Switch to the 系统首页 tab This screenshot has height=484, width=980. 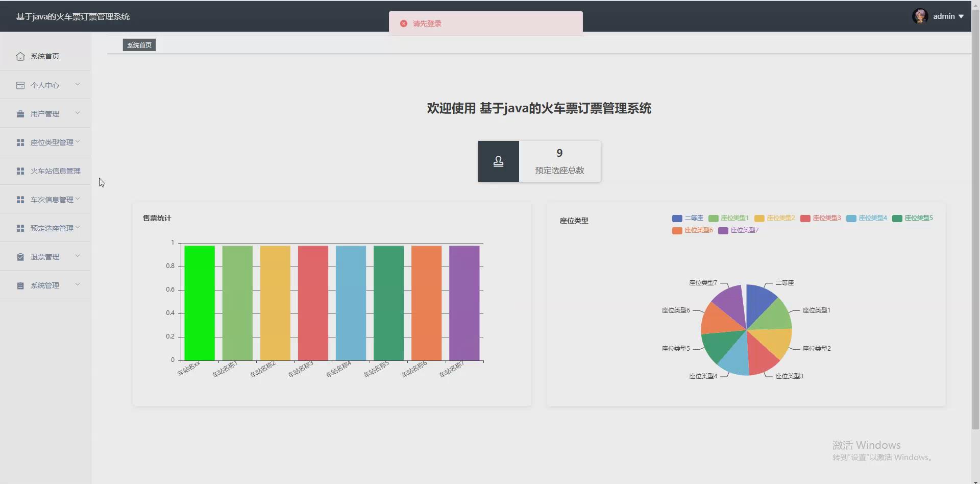[138, 44]
